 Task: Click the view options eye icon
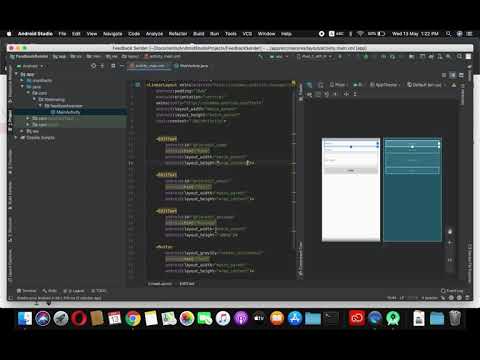pyautogui.click(x=310, y=94)
